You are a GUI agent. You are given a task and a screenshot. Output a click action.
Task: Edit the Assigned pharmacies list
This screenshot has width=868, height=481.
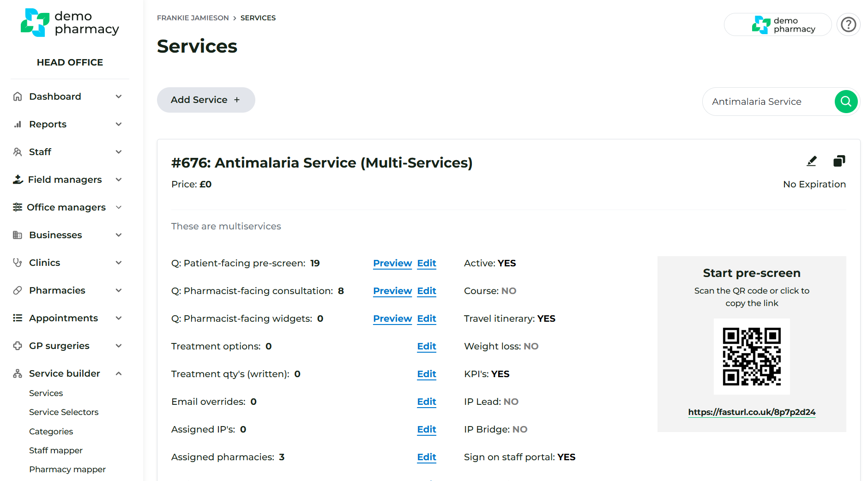426,457
